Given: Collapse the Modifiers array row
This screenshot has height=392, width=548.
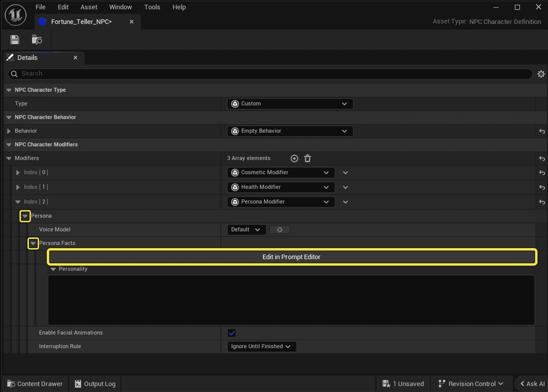Looking at the screenshot, I should pyautogui.click(x=9, y=159).
